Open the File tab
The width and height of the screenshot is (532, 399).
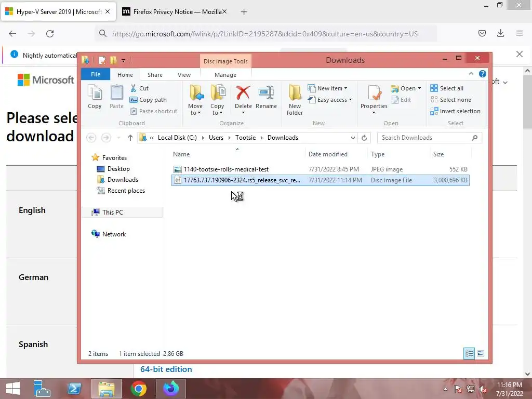coord(96,74)
